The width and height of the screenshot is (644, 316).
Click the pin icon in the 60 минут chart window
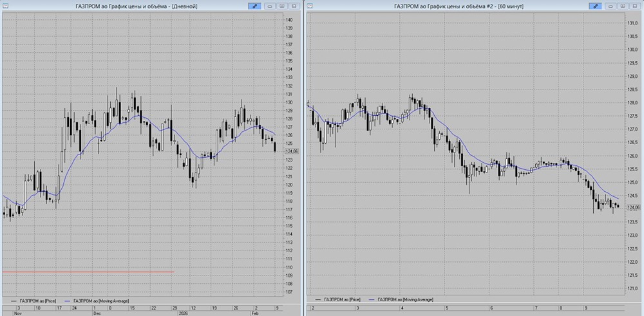pos(595,6)
